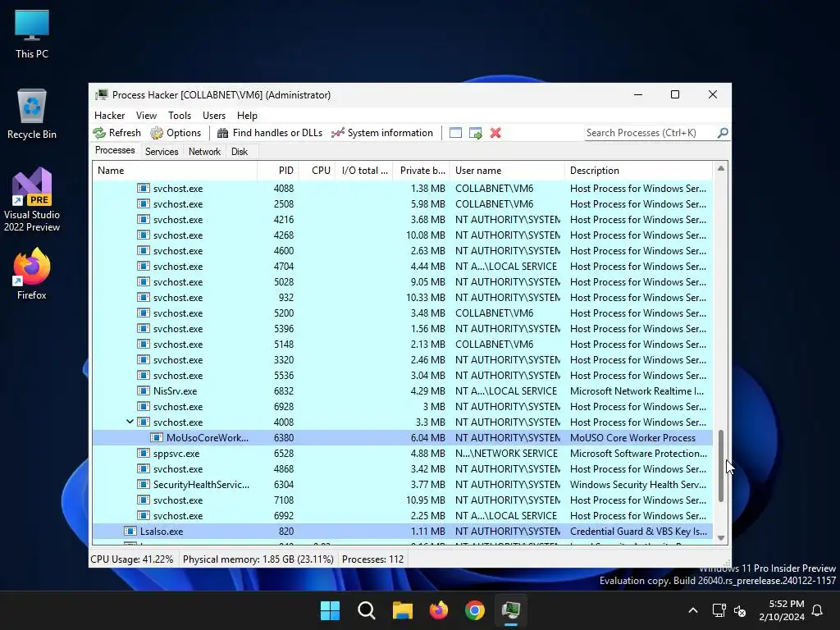Select the MoUsoCoreWorker process row
Viewport: 840px width, 630px height.
(402, 438)
